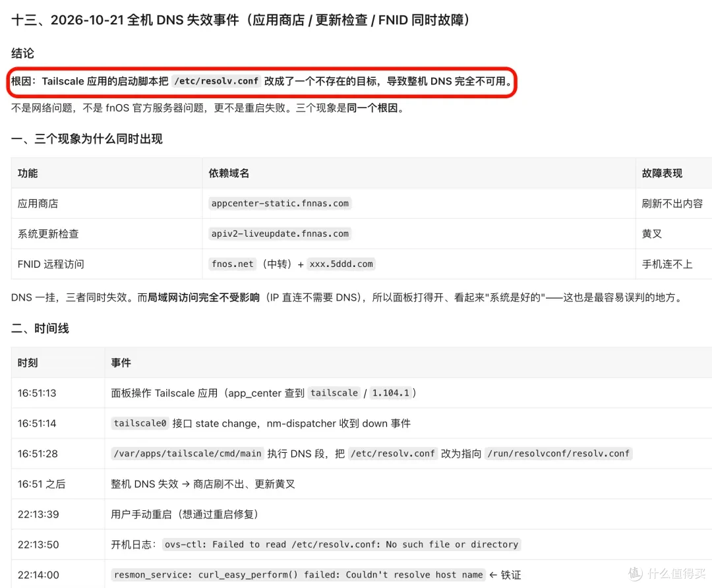Image resolution: width=712 pixels, height=588 pixels.
Task: Click the 'tailscale' code tag in 16:51:13 row
Action: 334,394
